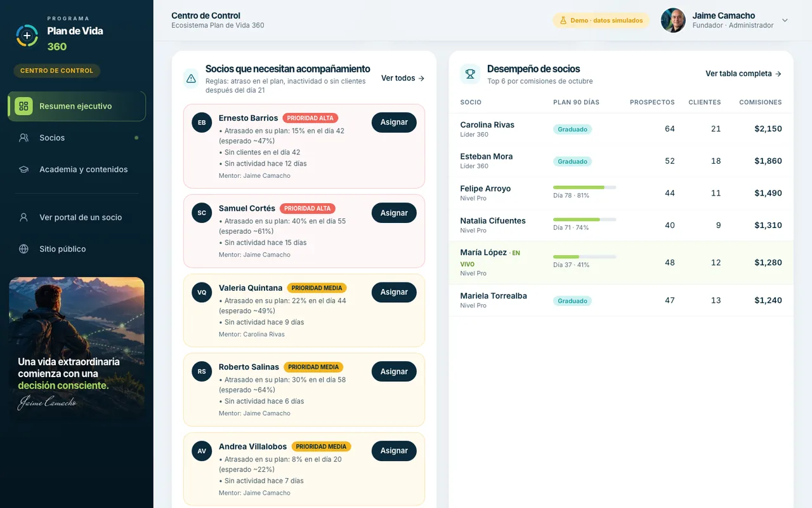
Task: Click the trophy icon next to Desempeño de socios
Action: (x=470, y=74)
